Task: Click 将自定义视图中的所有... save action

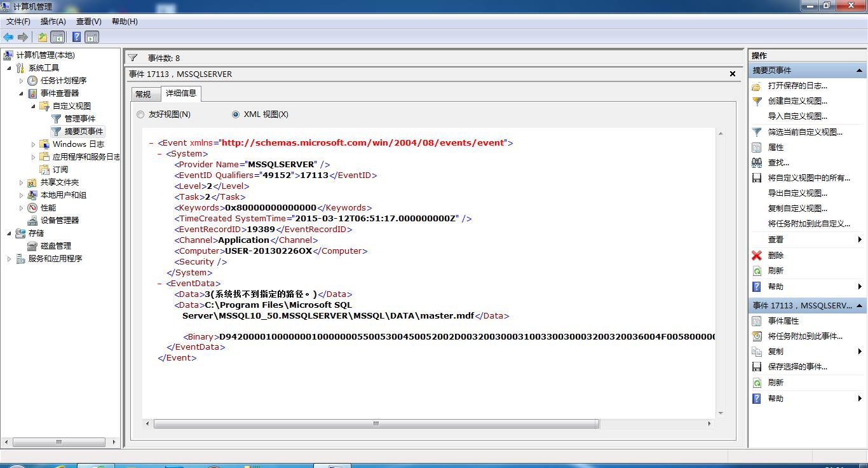Action: tap(809, 178)
